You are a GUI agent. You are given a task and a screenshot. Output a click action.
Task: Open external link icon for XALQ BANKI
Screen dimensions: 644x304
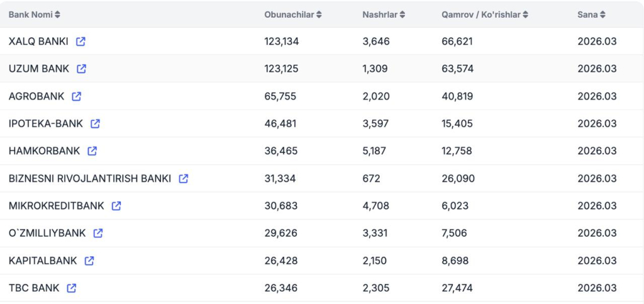(x=80, y=42)
